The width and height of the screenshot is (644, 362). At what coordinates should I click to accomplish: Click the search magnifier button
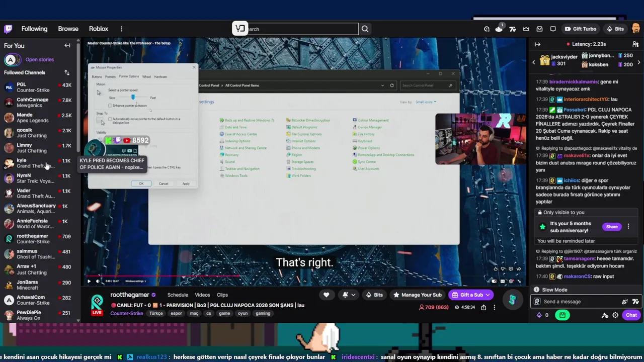[365, 29]
